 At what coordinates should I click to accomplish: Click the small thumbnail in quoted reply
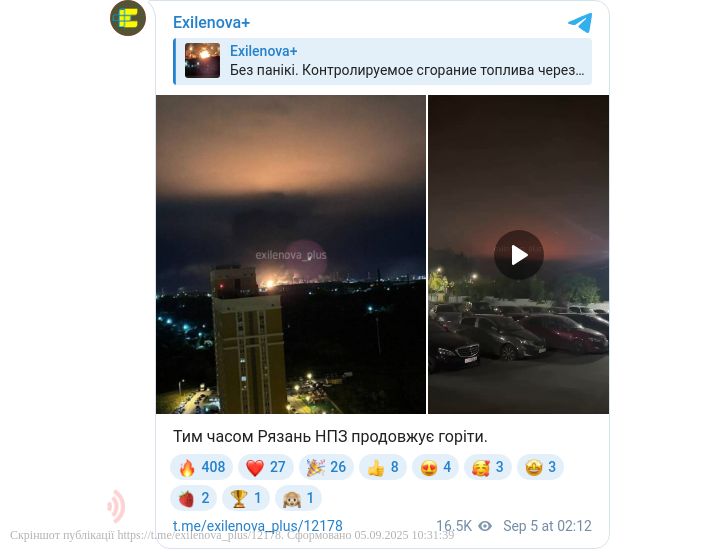(x=202, y=61)
